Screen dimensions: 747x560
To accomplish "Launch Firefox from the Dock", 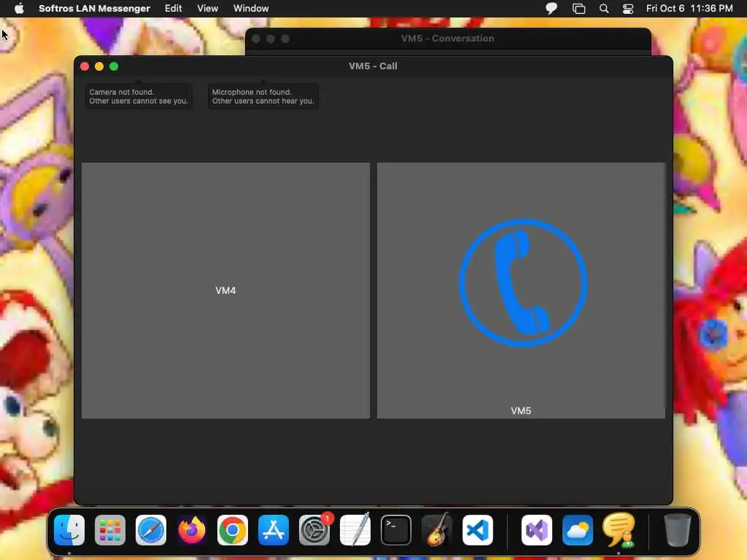I will (192, 530).
